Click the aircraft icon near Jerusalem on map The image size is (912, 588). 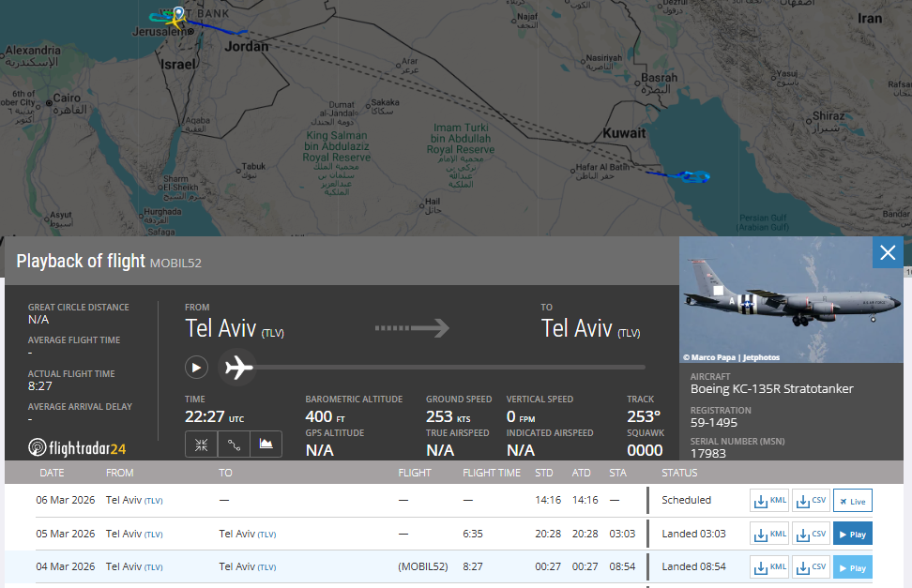[x=178, y=16]
